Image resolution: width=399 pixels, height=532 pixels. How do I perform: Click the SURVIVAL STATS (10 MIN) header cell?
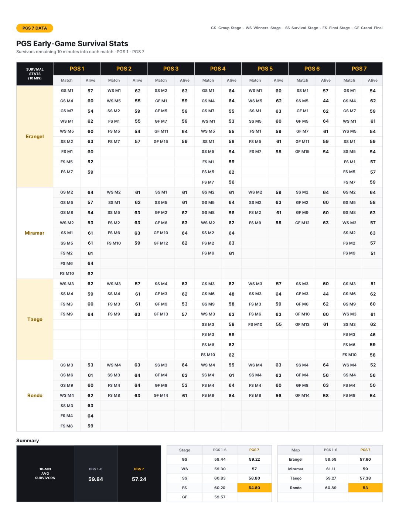point(35,74)
